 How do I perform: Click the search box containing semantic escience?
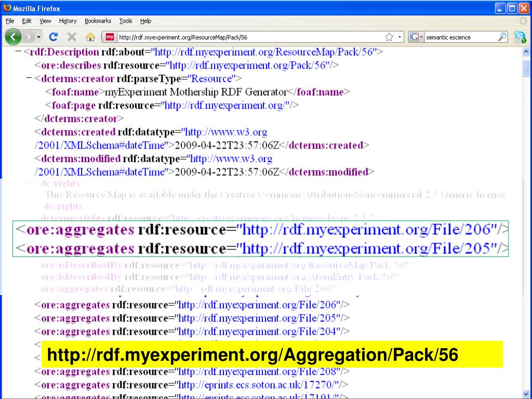(460, 37)
